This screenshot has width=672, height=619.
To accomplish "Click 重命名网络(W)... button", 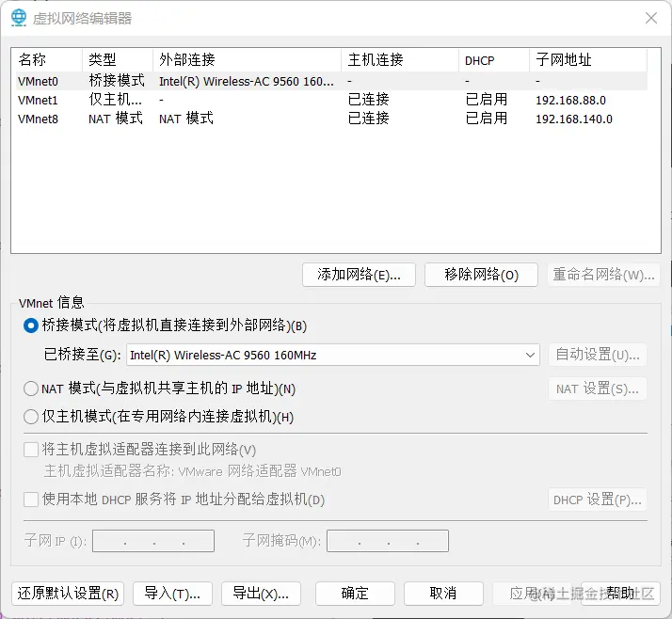I will pos(603,275).
